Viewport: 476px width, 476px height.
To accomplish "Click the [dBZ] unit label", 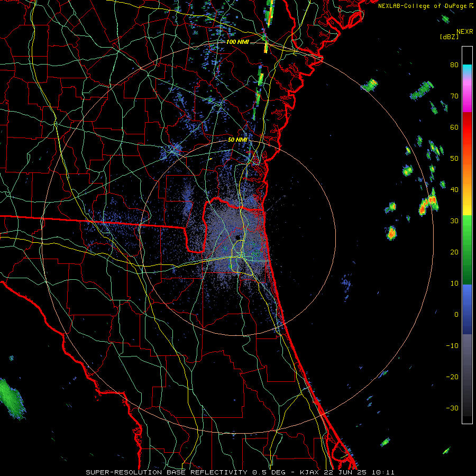I will pyautogui.click(x=449, y=36).
